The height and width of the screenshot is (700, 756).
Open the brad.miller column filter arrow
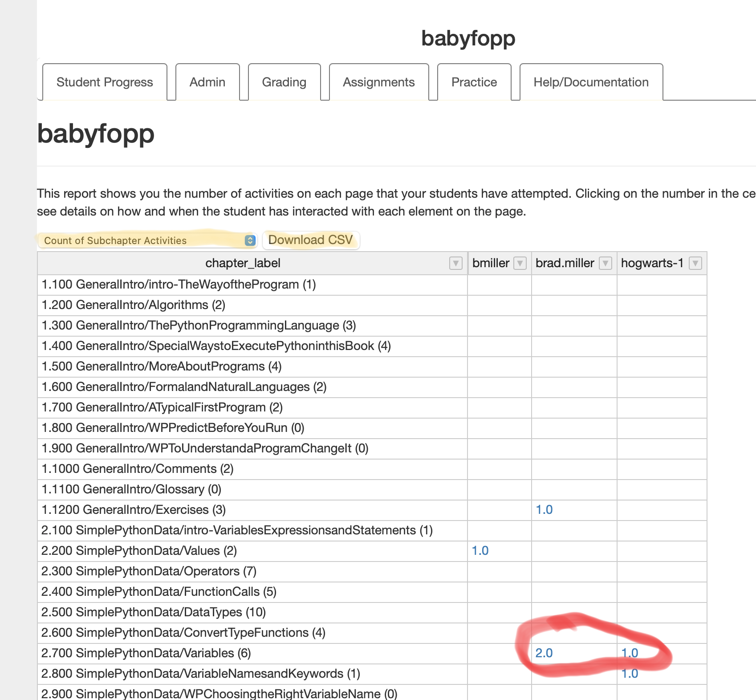coord(605,263)
